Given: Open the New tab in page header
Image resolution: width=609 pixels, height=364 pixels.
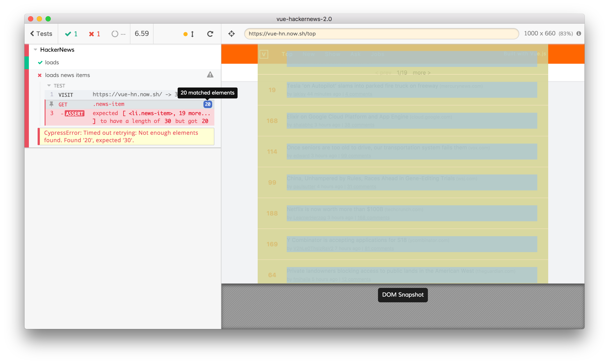Looking at the screenshot, I should 309,54.
